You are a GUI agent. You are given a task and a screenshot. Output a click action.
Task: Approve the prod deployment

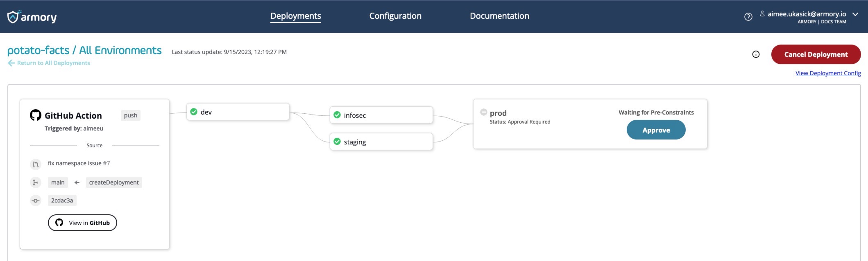[656, 130]
